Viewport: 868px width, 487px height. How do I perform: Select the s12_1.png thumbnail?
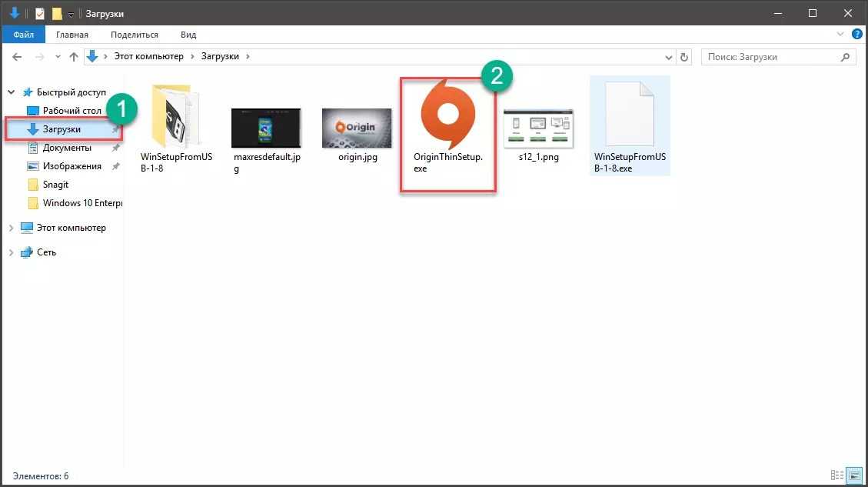point(538,128)
